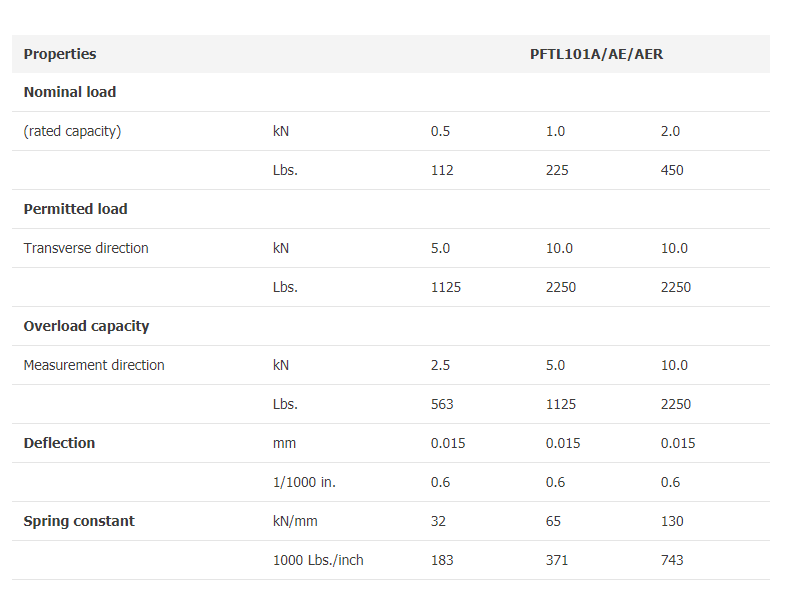Viewport: 812px width, 599px height.
Task: Select the Measurement direction row label
Action: (94, 365)
